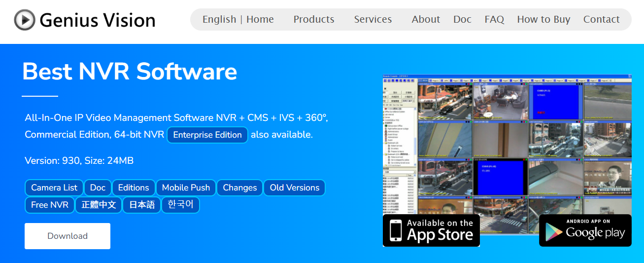Open the Google Play download badge
This screenshot has width=644, height=263.
585,230
